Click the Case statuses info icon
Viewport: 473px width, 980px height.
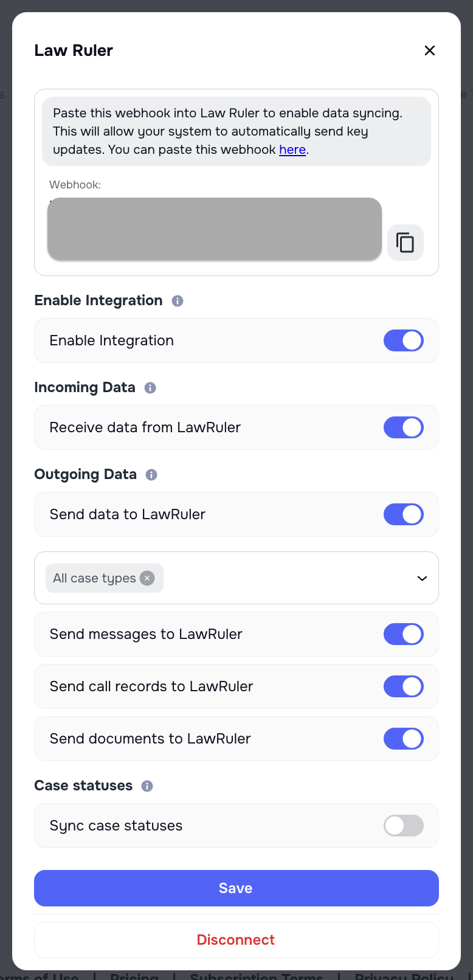pyautogui.click(x=146, y=785)
